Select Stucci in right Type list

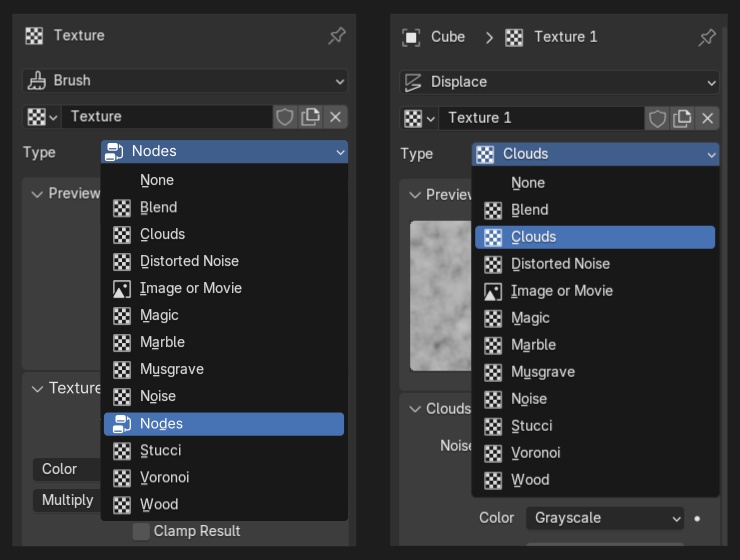595,426
